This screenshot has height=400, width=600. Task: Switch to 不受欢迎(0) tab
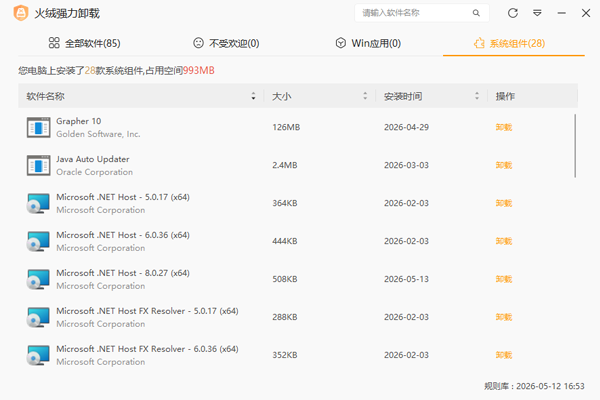point(226,43)
